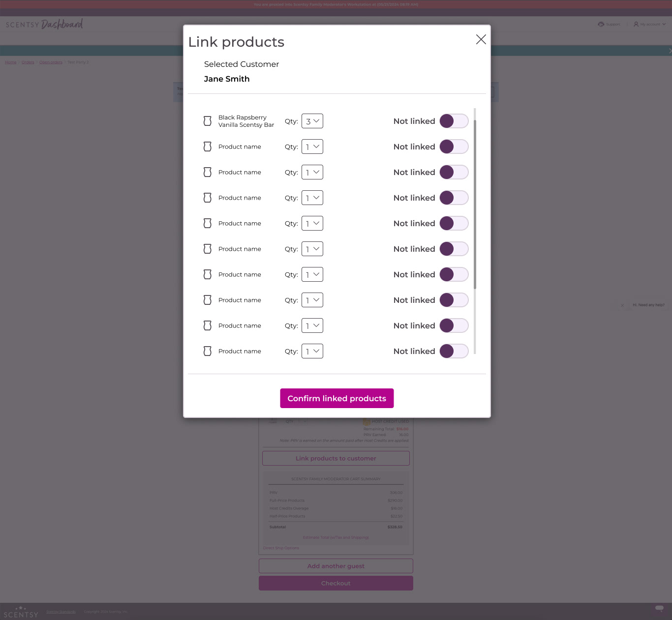Click the Home breadcrumb link
This screenshot has width=672, height=620.
pyautogui.click(x=11, y=62)
